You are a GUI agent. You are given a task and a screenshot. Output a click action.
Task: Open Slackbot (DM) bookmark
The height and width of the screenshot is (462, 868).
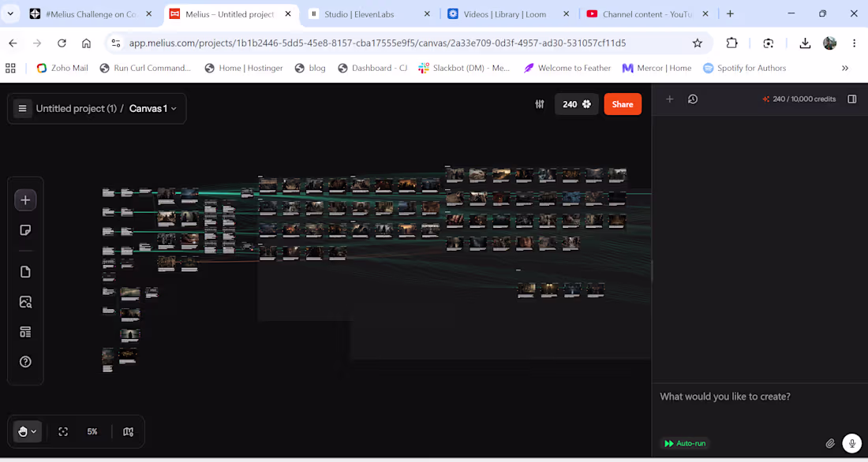point(464,68)
